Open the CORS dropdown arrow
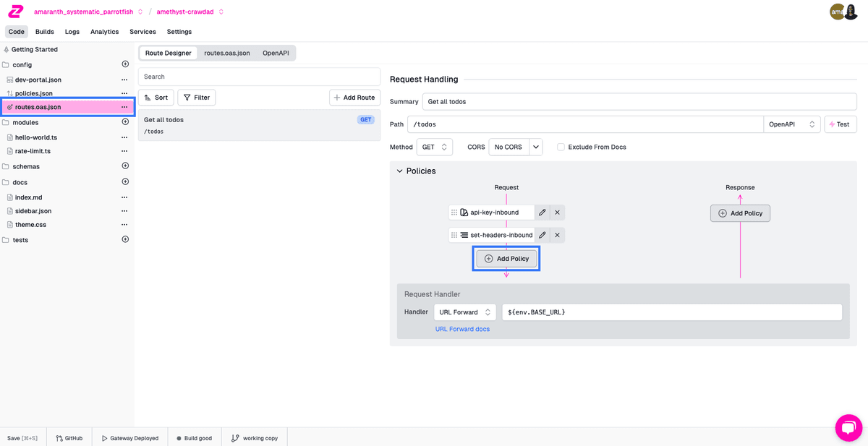 (x=536, y=147)
